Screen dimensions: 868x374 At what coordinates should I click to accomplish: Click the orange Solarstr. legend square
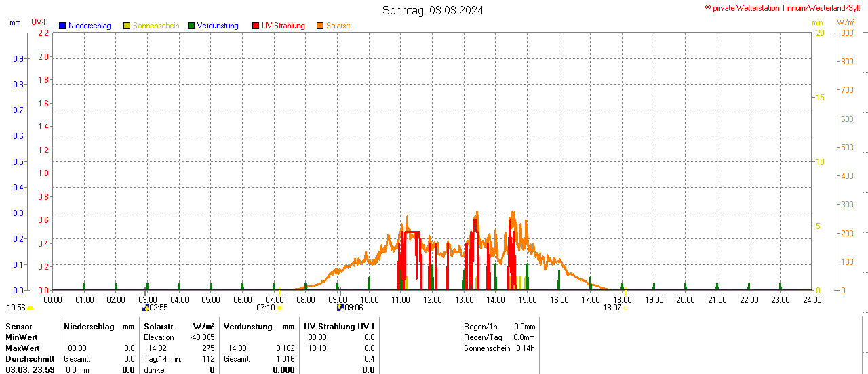coord(320,26)
